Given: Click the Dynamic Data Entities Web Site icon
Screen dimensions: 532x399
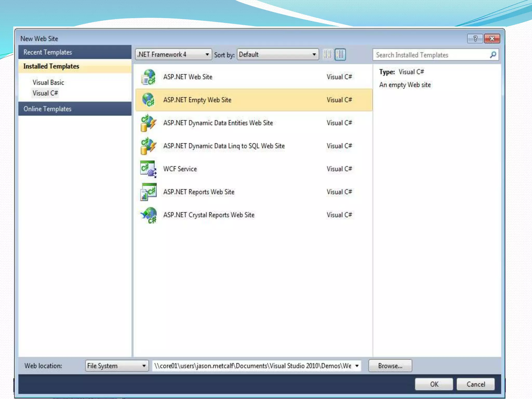Looking at the screenshot, I should pyautogui.click(x=148, y=123).
